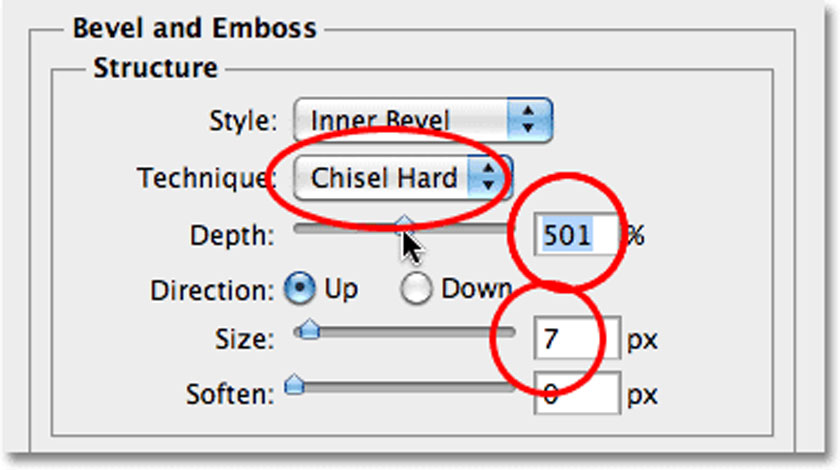Click the Technique label text
The width and height of the screenshot is (840, 470).
click(x=205, y=178)
